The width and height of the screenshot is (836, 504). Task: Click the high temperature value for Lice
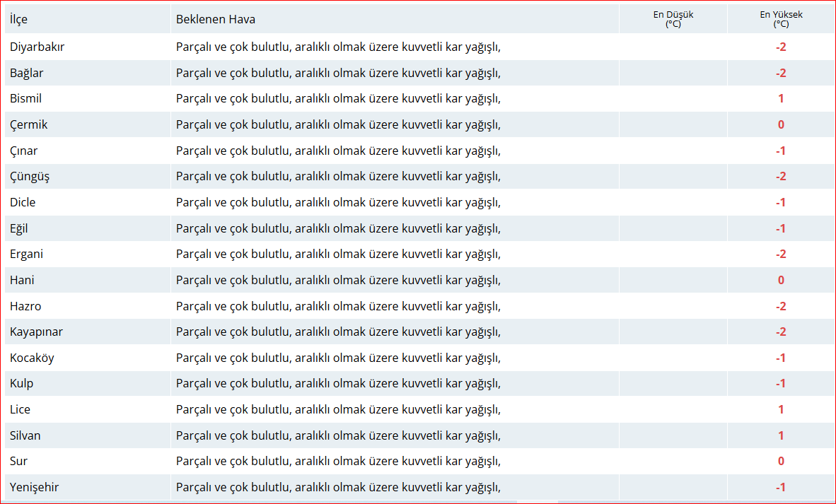pyautogui.click(x=781, y=409)
